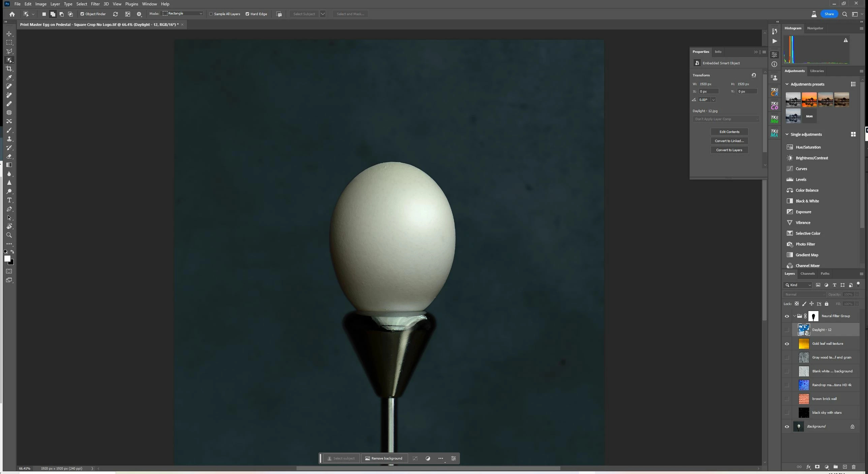Viewport: 868px width, 474px height.
Task: Uncheck the Hard Edge checkbox
Action: tap(247, 14)
